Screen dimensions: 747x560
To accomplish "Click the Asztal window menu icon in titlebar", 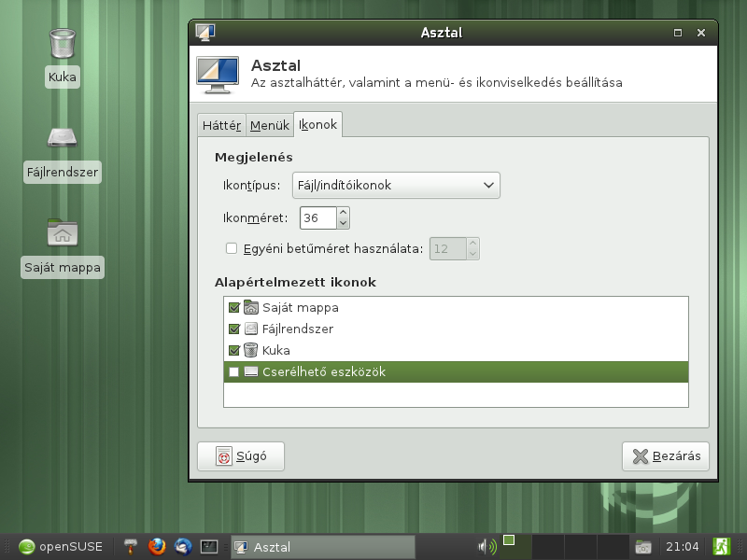I will tap(205, 33).
